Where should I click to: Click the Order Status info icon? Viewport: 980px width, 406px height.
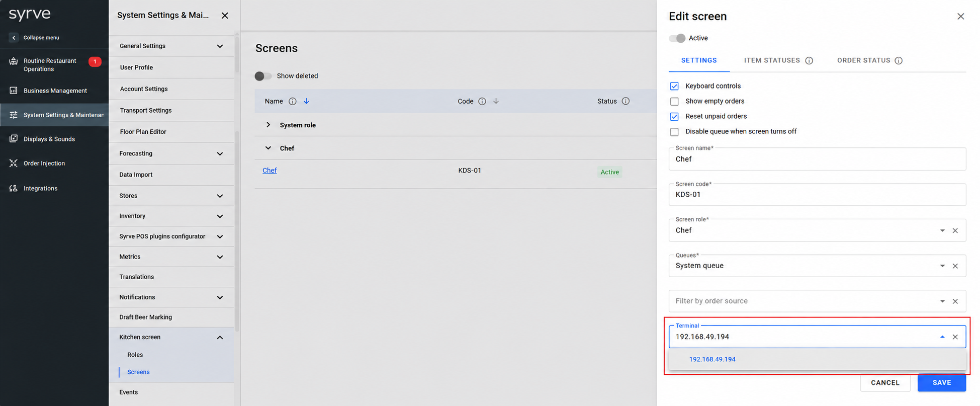[899, 61]
